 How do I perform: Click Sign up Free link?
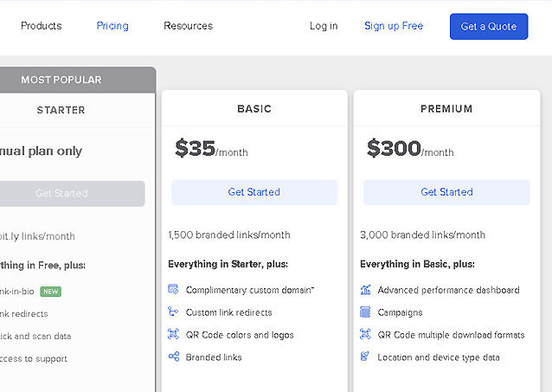point(394,26)
